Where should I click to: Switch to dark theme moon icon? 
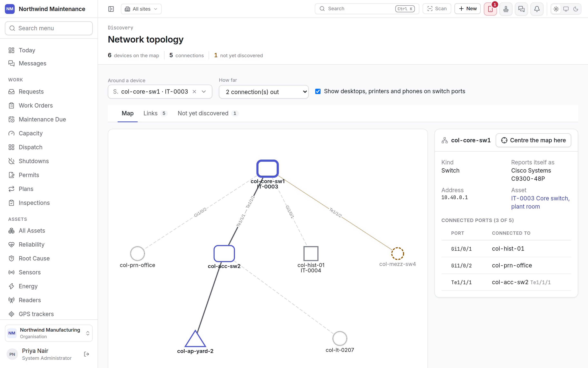576,9
